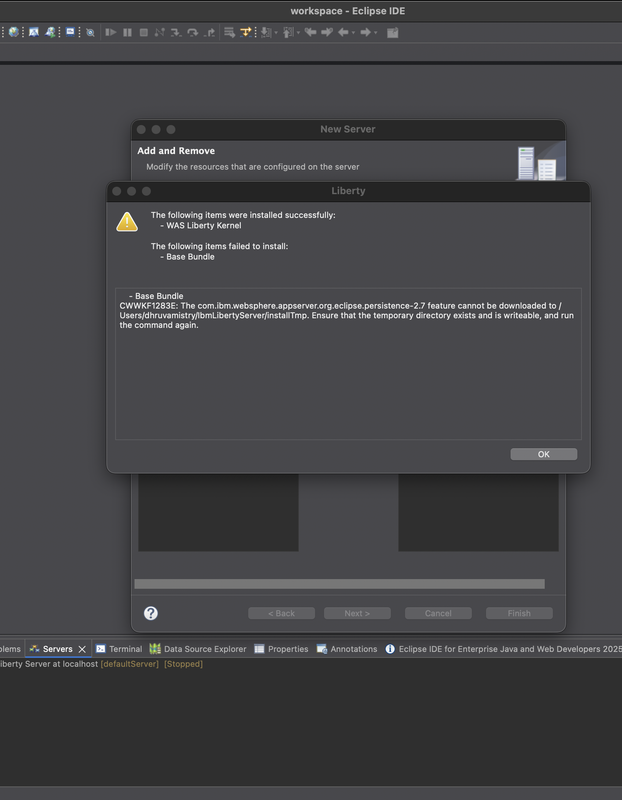Switch to the Terminal tab
This screenshot has height=800, width=622.
pos(119,649)
